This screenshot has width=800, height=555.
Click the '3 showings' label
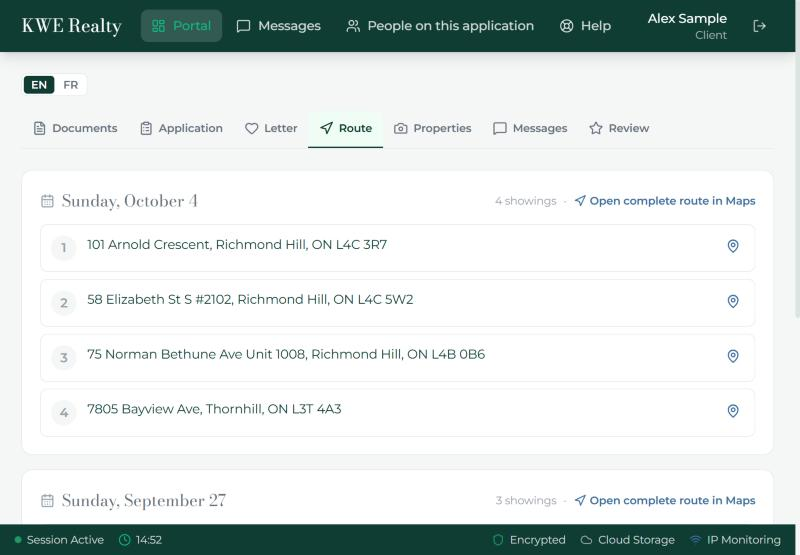[x=526, y=500]
